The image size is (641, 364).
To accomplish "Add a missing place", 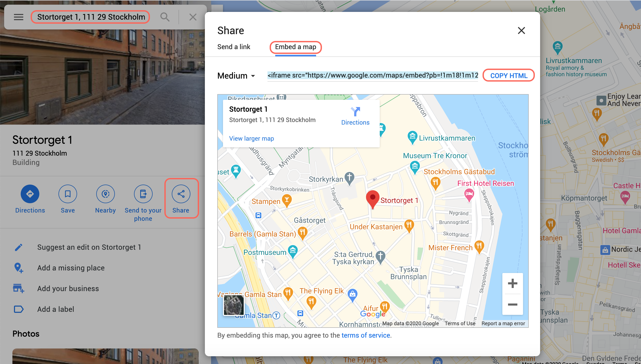I will [x=71, y=268].
